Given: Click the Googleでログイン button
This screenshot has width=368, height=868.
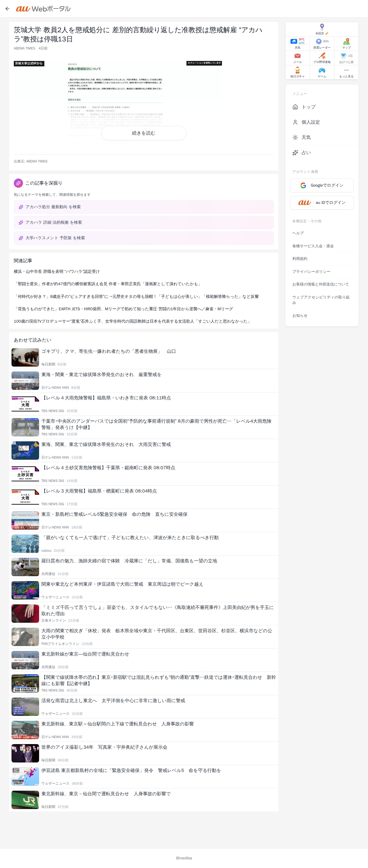Looking at the screenshot, I should click(x=322, y=185).
